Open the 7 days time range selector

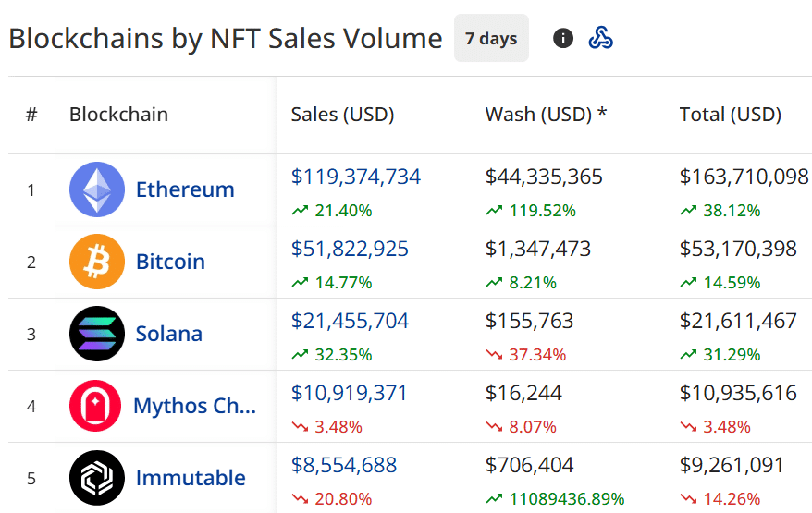(491, 38)
